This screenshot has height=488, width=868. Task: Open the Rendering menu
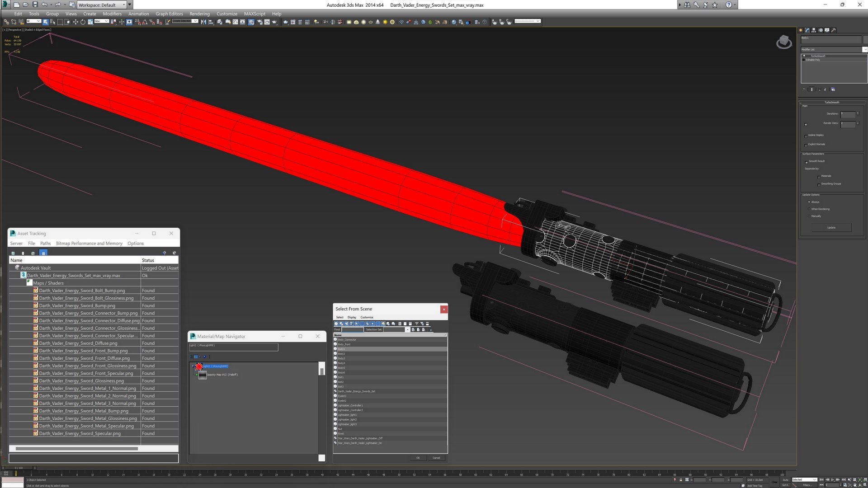click(x=199, y=14)
